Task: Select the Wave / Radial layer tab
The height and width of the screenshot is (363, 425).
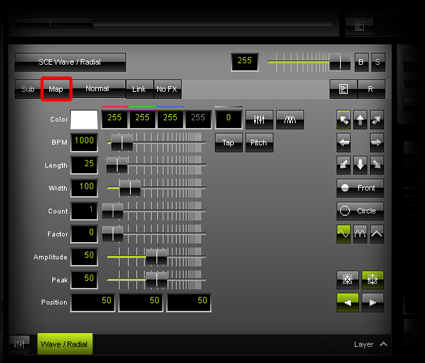Action: pyautogui.click(x=65, y=344)
